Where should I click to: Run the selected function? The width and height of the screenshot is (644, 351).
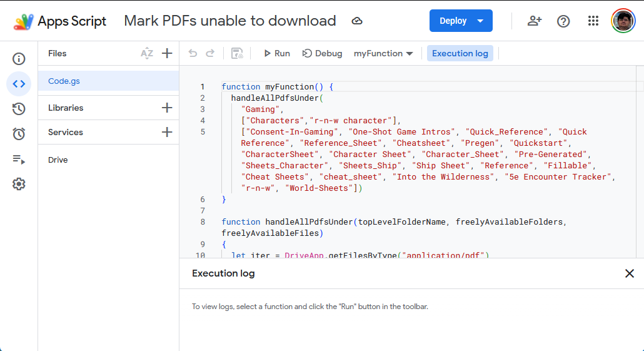pyautogui.click(x=276, y=54)
